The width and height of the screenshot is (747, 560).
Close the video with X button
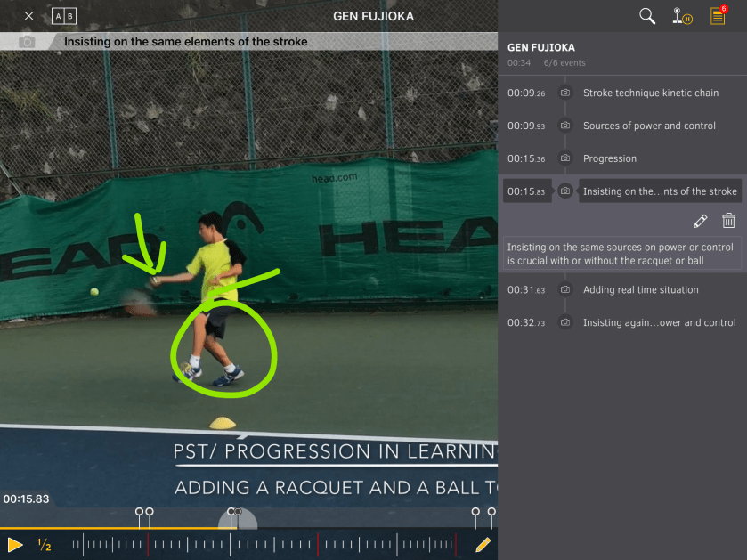29,16
